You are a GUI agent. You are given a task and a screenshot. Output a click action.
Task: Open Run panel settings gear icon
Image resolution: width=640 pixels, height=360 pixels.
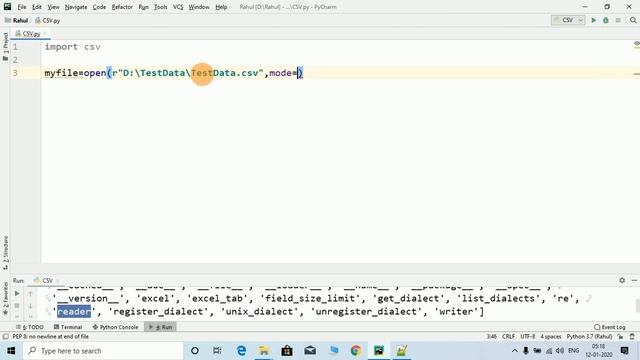(622, 280)
